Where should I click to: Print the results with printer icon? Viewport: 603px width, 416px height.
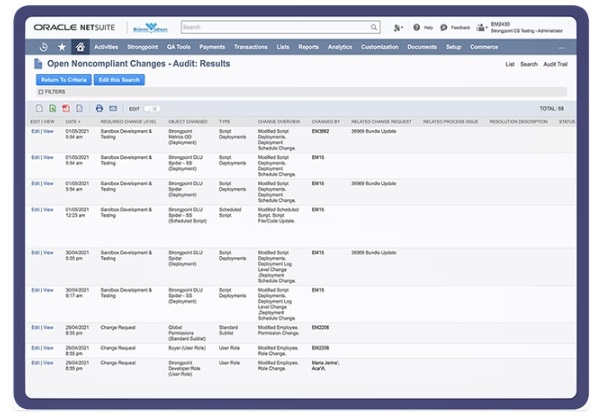coord(99,108)
